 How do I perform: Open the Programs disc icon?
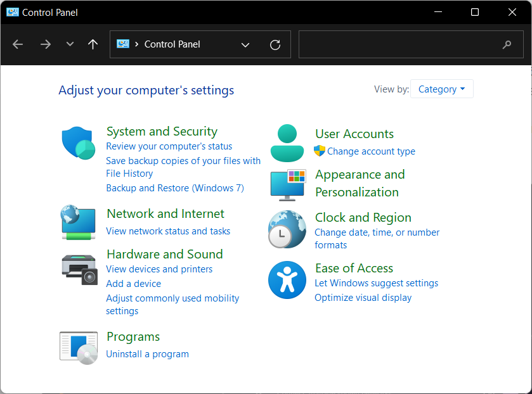79,347
